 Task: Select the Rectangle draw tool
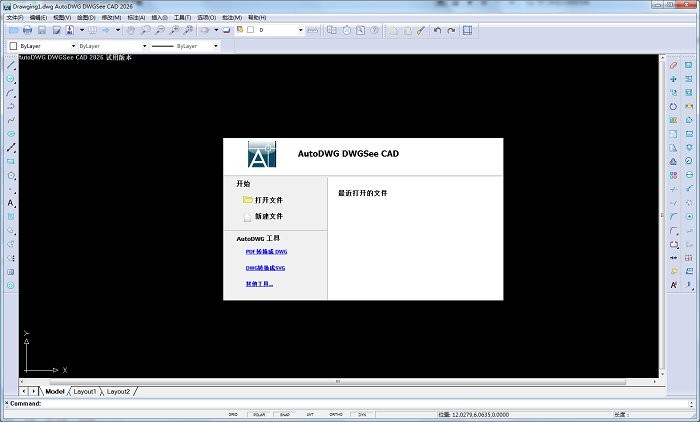11,162
